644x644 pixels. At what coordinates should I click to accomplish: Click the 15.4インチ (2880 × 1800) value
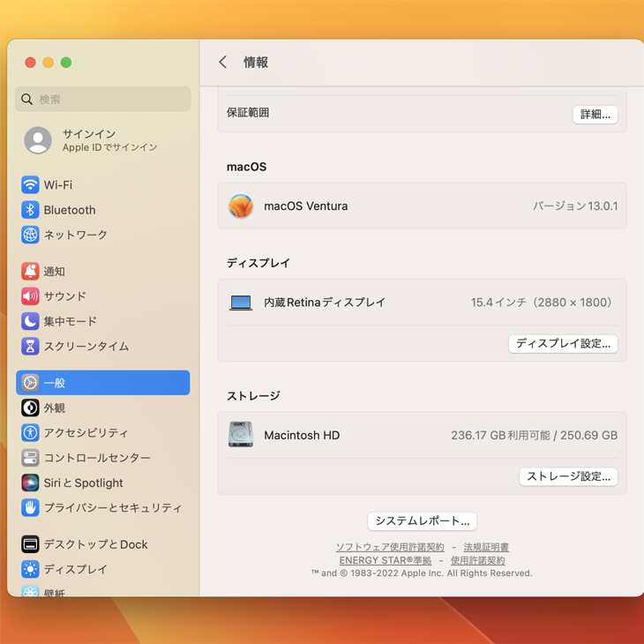click(x=543, y=303)
